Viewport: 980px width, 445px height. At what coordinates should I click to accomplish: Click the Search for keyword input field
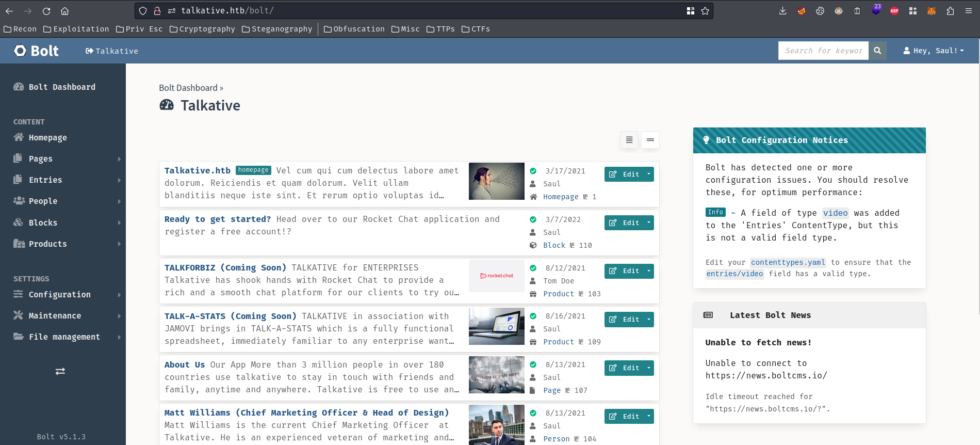tap(823, 51)
